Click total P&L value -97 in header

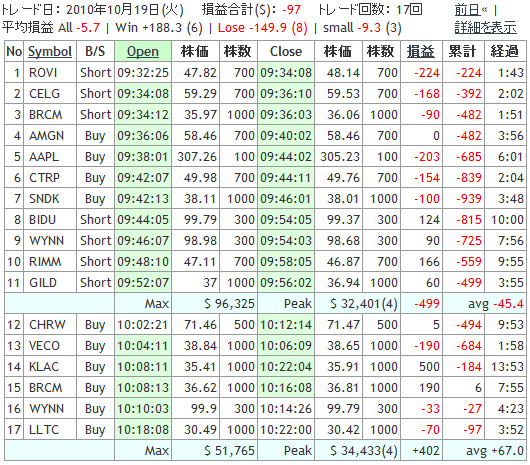click(291, 10)
